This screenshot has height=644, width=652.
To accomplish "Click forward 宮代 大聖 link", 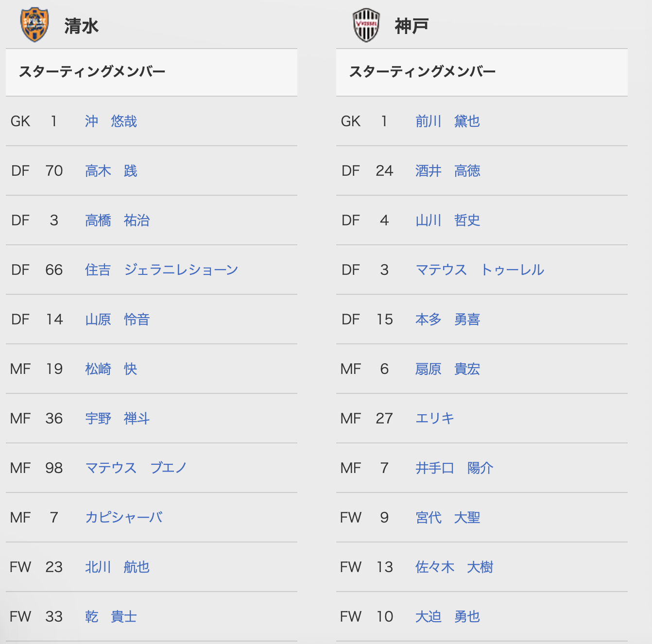I will point(447,518).
